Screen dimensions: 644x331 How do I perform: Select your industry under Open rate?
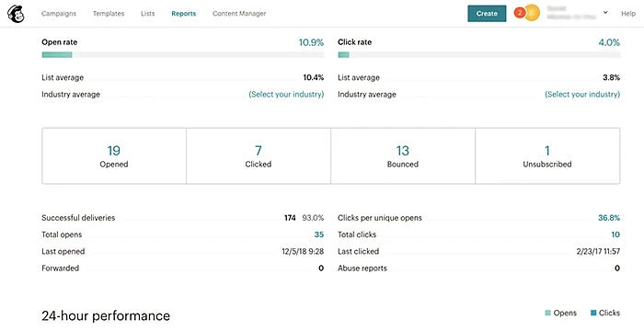point(286,95)
